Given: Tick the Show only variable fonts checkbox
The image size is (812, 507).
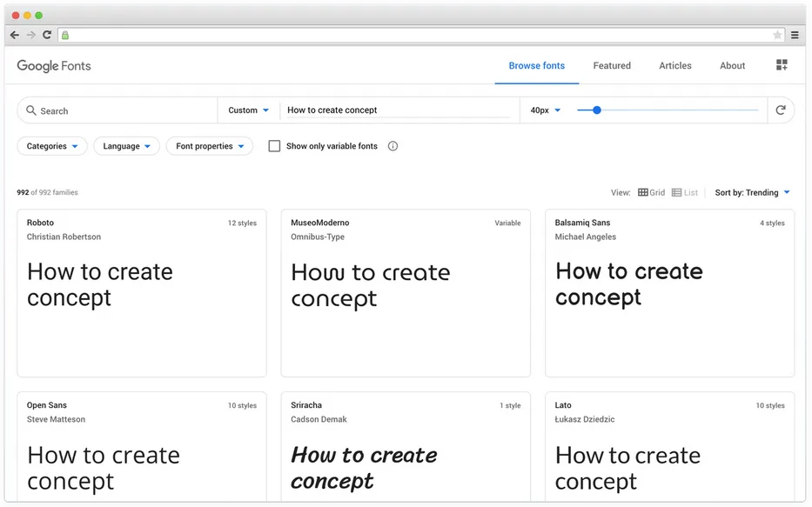Looking at the screenshot, I should pos(274,146).
